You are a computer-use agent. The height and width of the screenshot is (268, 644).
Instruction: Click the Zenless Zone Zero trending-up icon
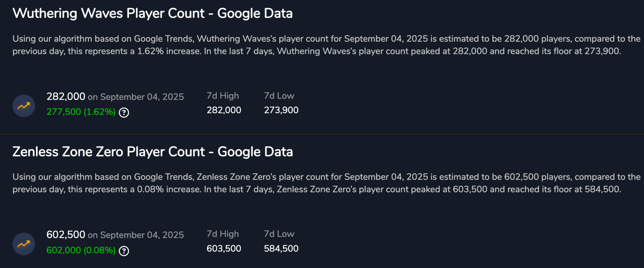point(24,244)
